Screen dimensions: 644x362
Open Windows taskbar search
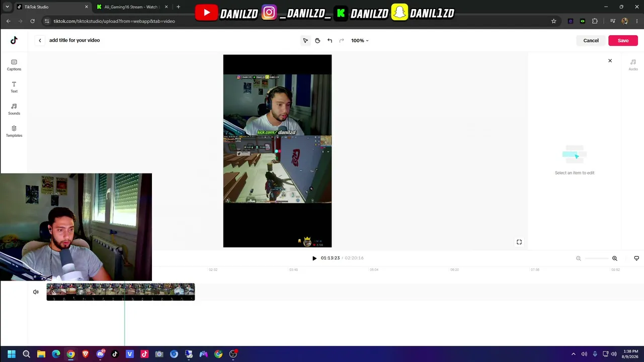coord(26,354)
